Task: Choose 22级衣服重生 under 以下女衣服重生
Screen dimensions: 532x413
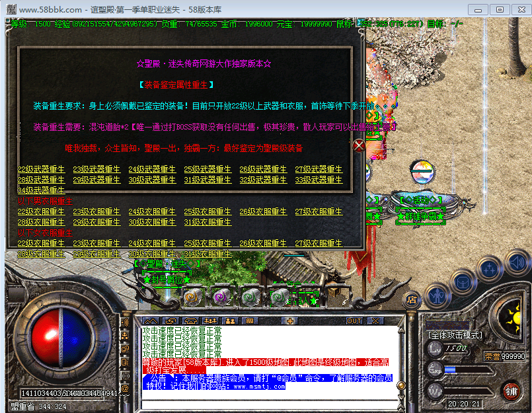Action: (x=41, y=243)
